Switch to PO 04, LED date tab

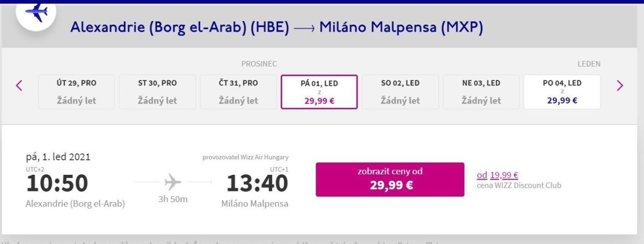pyautogui.click(x=562, y=92)
